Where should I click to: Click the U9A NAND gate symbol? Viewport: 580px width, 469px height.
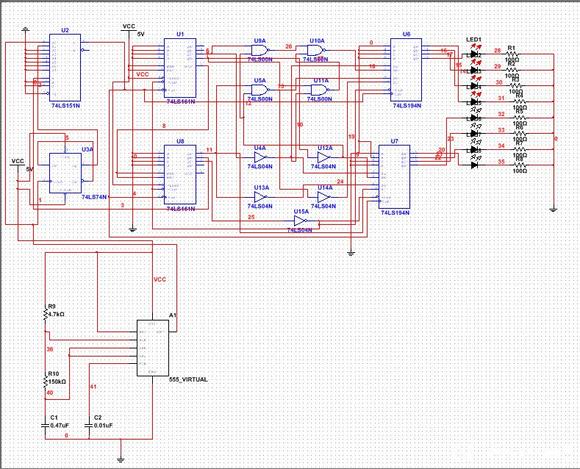[259, 50]
